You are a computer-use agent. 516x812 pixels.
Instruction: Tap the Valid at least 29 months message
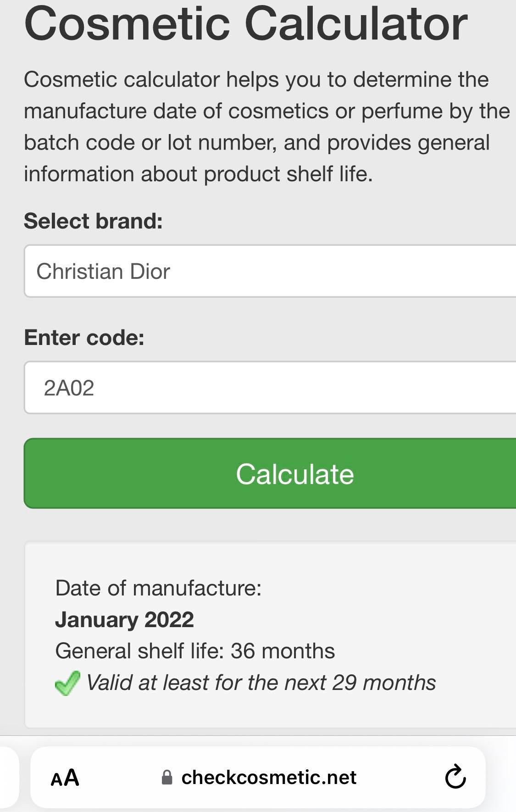(x=261, y=683)
